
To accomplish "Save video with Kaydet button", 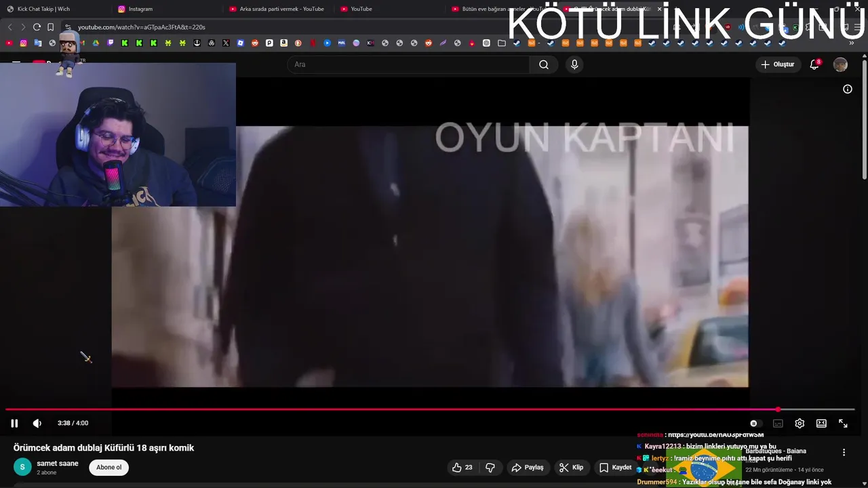I will coord(616,467).
